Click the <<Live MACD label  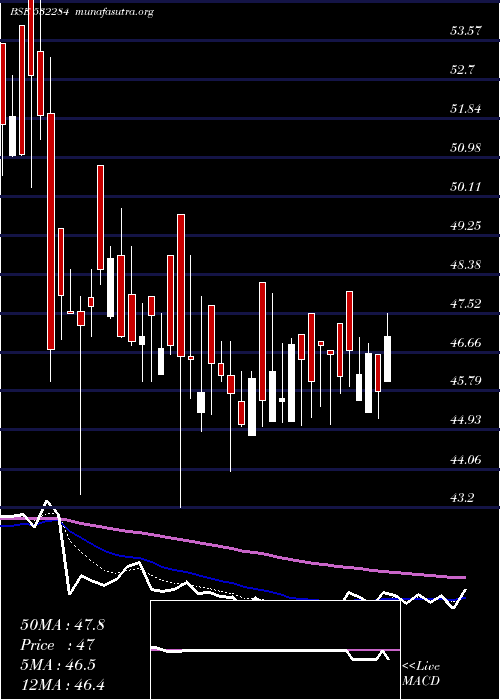421,674
